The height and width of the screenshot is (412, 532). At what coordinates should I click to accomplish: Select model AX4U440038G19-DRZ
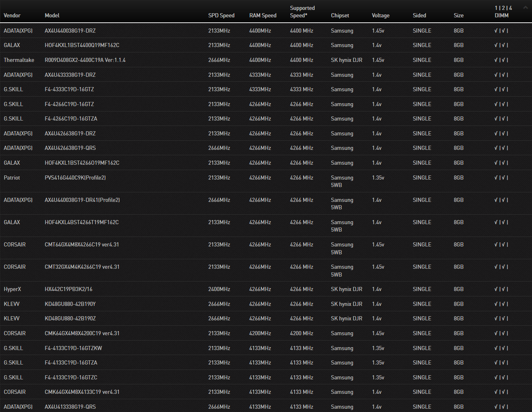pyautogui.click(x=70, y=31)
